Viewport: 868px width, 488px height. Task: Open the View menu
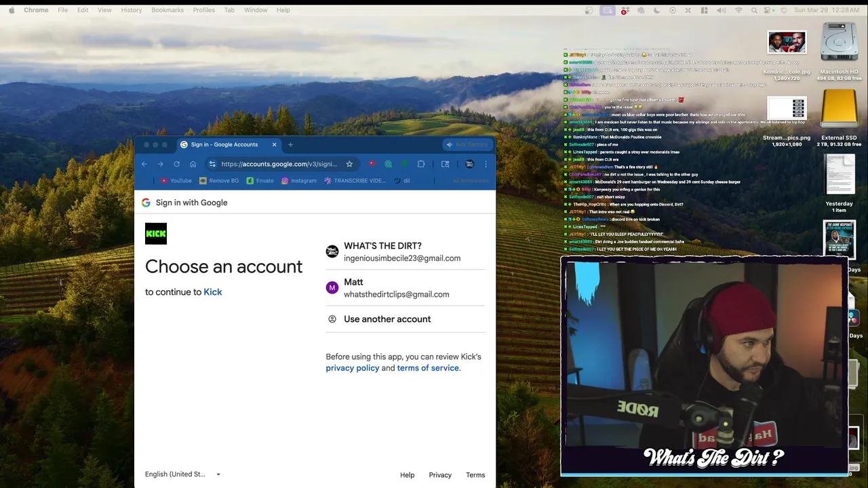104,10
